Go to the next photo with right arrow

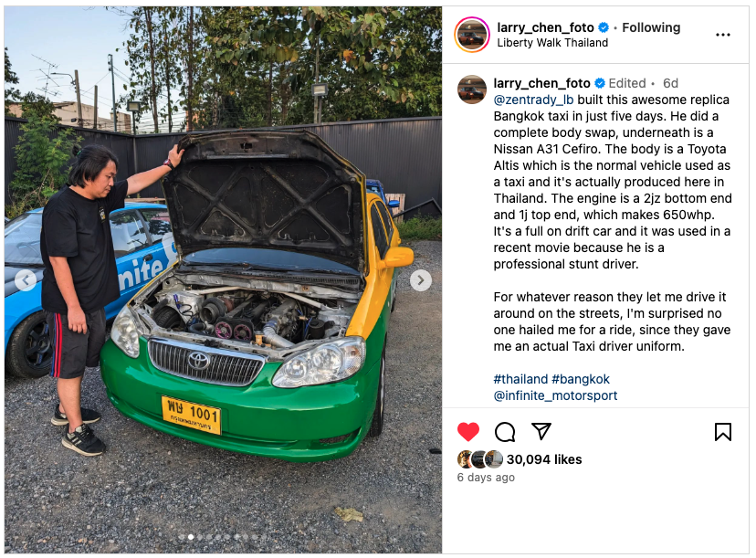point(420,279)
